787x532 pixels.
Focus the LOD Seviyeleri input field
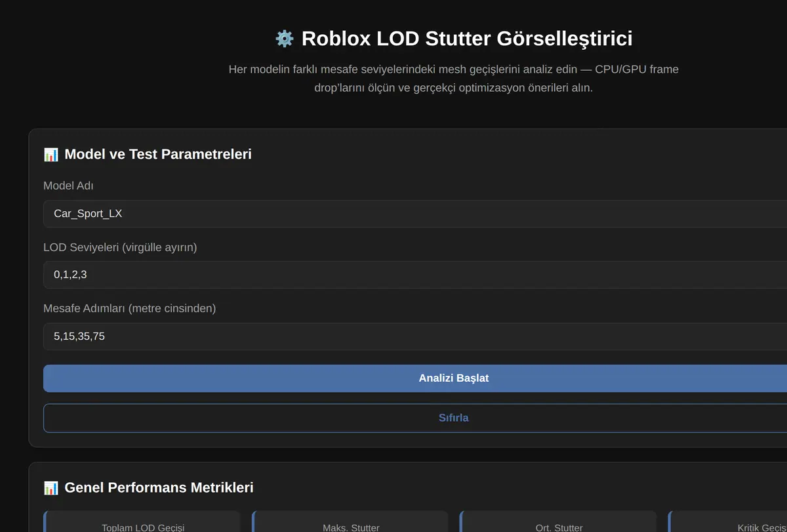(x=415, y=275)
